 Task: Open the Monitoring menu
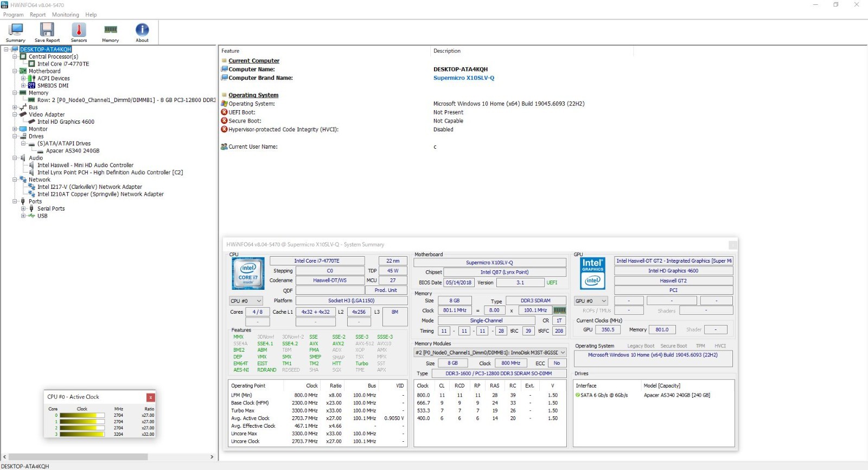[x=66, y=15]
